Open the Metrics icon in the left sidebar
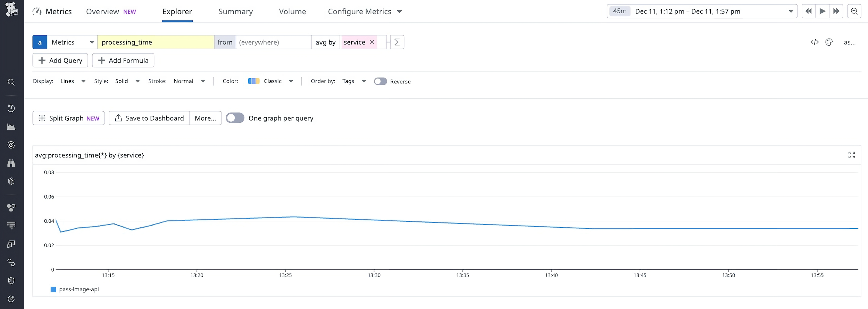The height and width of the screenshot is (309, 868). pyautogui.click(x=11, y=126)
